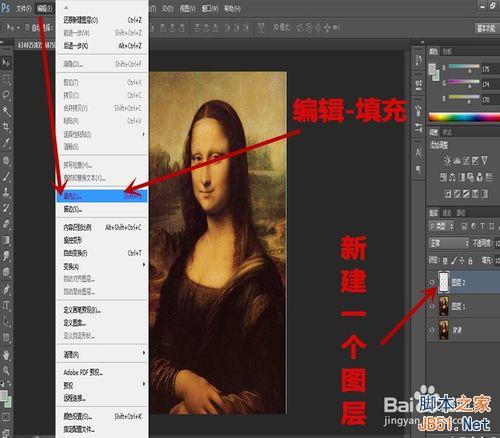Select the Pen tool
Screen dimensions: 500x438
point(6,289)
